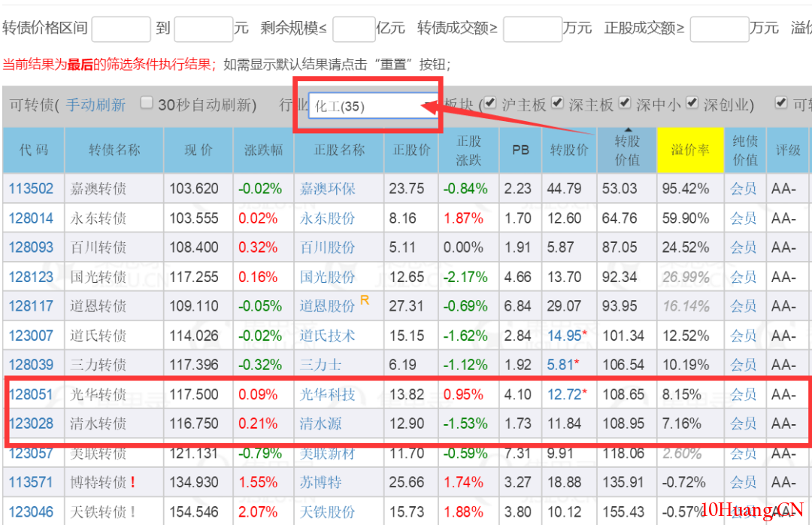Open bond code 128014 link
Screen dimensions: 812x525
pos(31,218)
